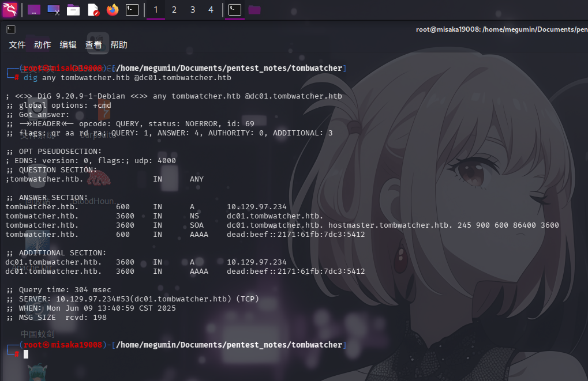Click the 'global options: +cmd' line

click(x=58, y=105)
